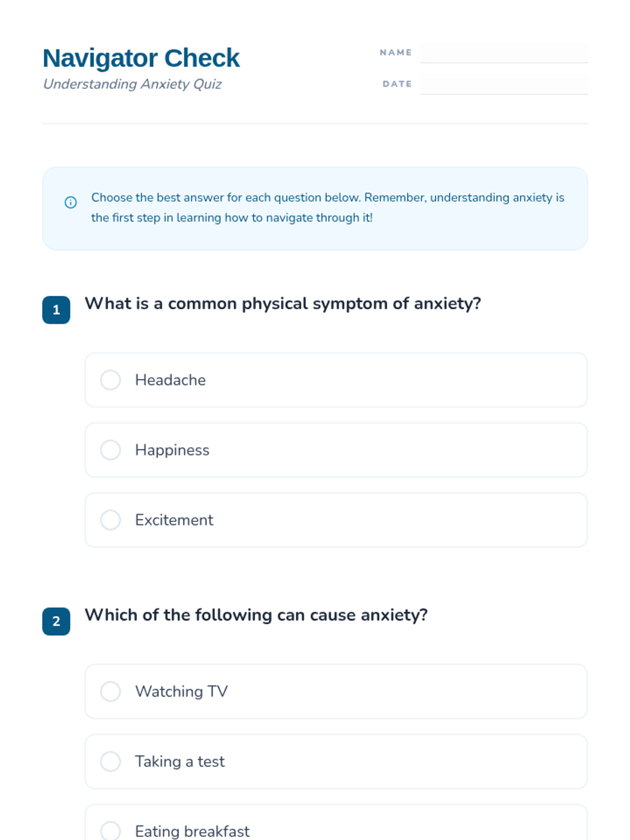Click the Name input field
Screen dimensions: 630x840
coord(504,52)
